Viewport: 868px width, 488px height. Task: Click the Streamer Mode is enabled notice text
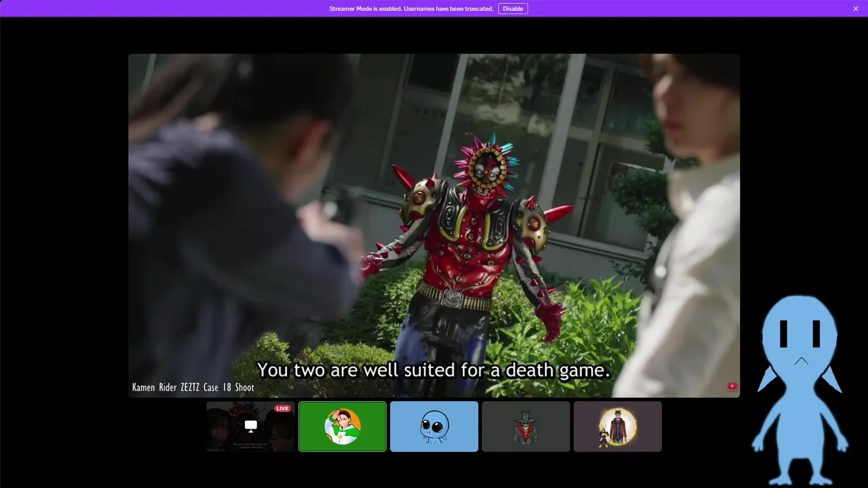tap(411, 9)
